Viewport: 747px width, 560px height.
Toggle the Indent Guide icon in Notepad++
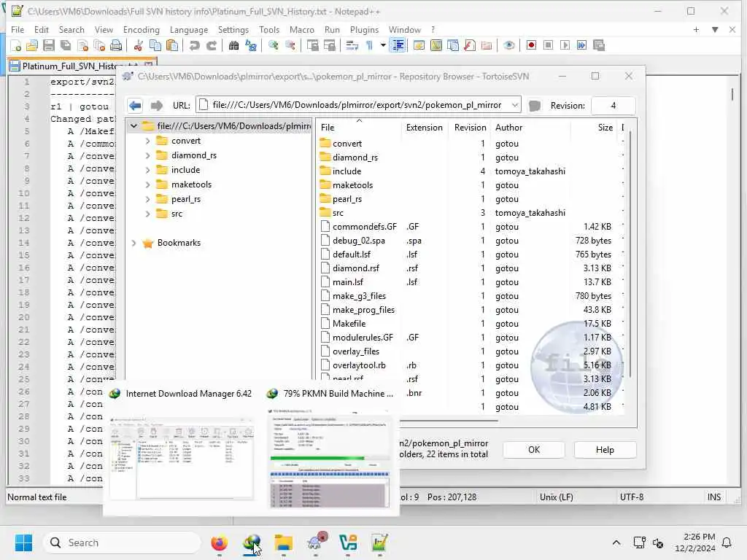pyautogui.click(x=398, y=45)
